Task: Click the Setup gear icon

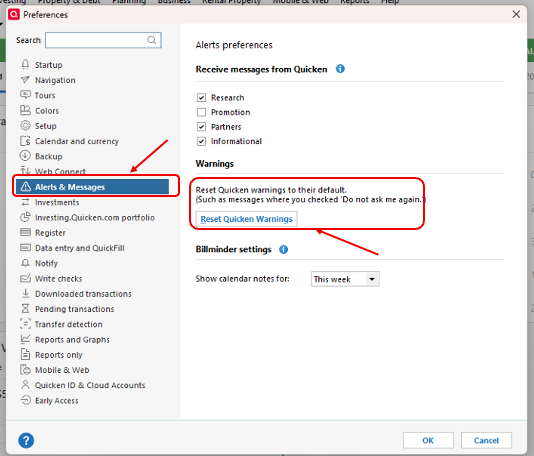Action: pos(25,126)
